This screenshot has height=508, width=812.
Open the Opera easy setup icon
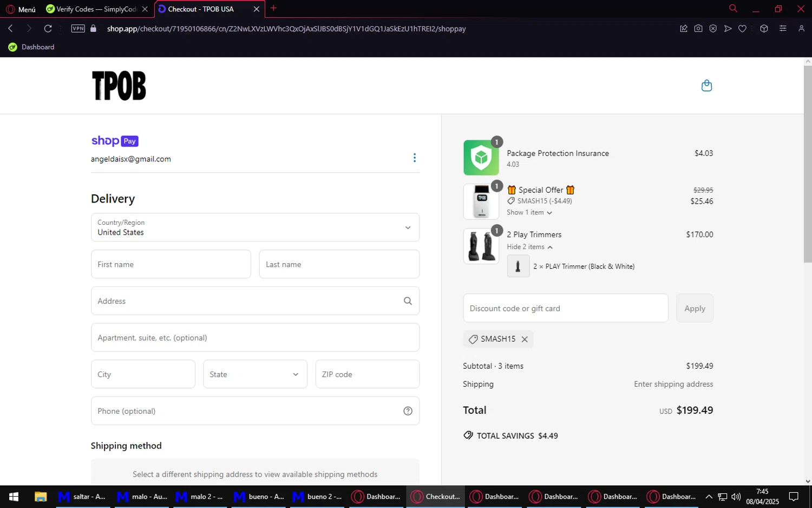pos(783,29)
